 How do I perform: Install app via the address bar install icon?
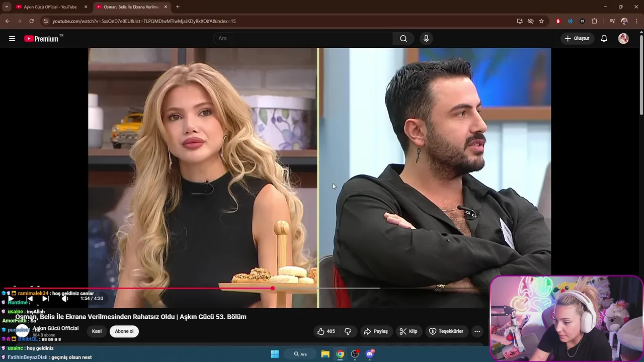[520, 21]
